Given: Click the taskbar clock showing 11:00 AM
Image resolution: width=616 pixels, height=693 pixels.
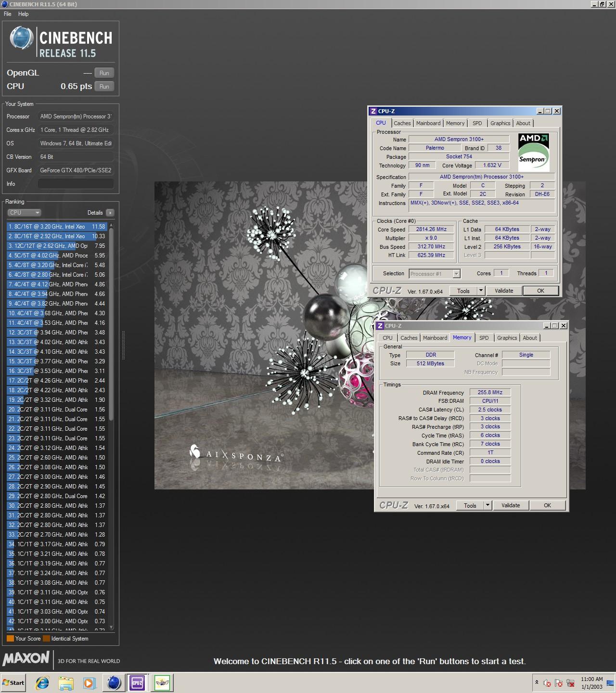Looking at the screenshot, I should (x=591, y=683).
